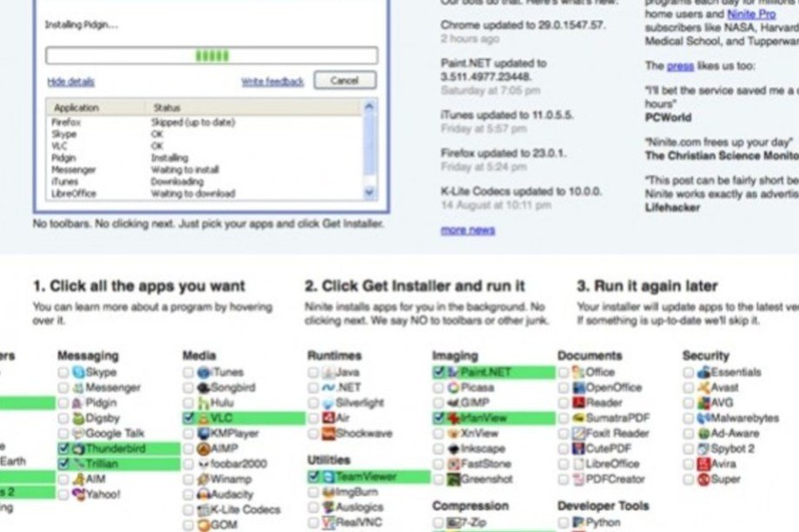
Task: Select the .NET runtime checkbox
Action: pyautogui.click(x=314, y=388)
